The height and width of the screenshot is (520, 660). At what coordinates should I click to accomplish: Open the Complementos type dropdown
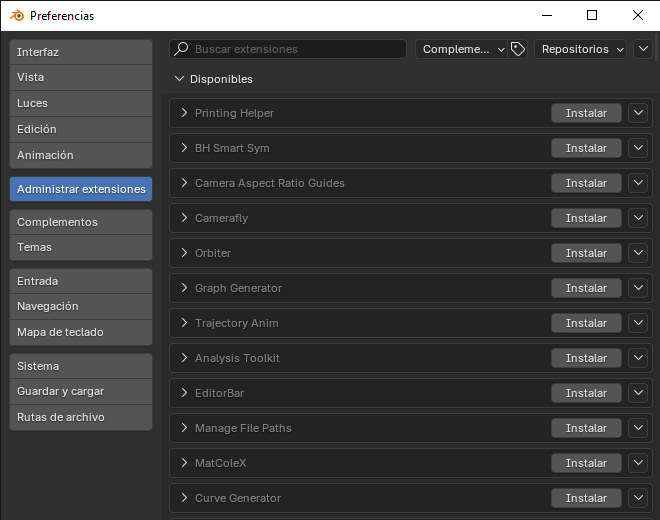(x=463, y=49)
